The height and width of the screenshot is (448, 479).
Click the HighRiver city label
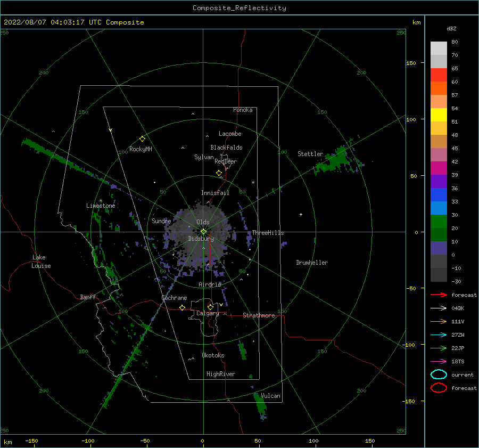pyautogui.click(x=221, y=374)
